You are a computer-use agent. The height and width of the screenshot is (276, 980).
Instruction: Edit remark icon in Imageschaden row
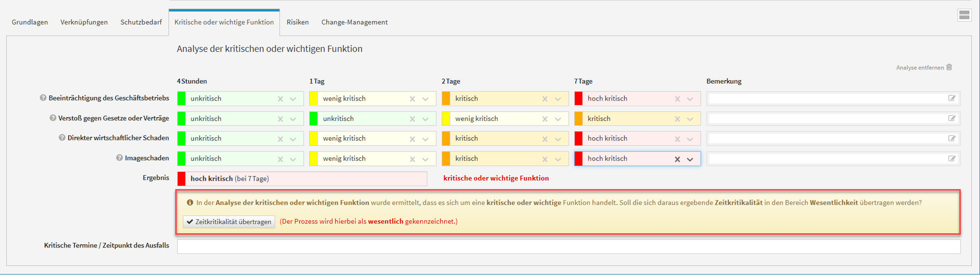952,159
